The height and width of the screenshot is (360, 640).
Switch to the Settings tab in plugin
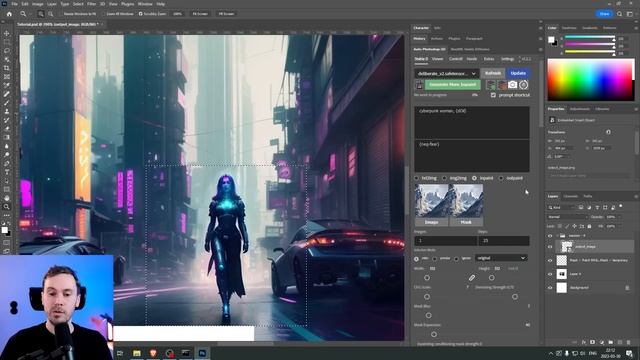pos(507,59)
